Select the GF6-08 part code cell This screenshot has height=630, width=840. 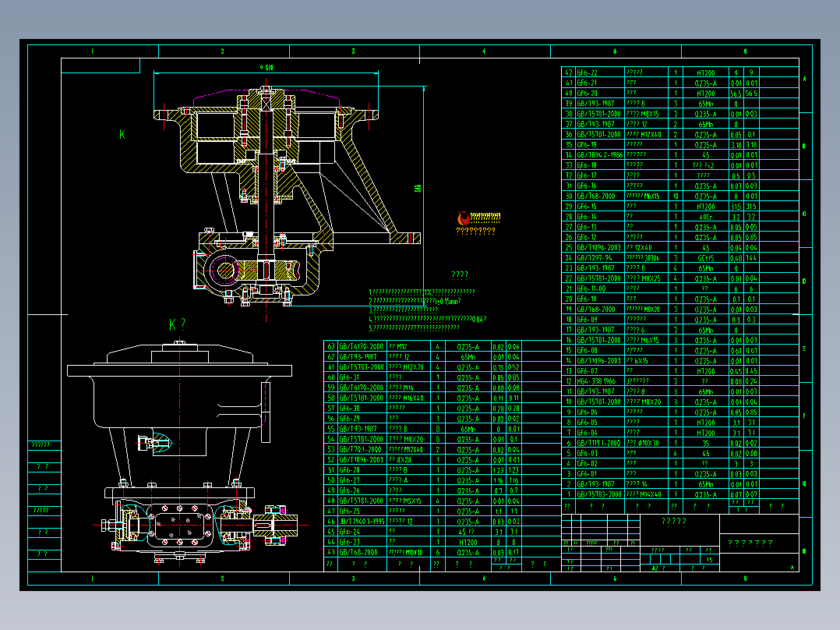pyautogui.click(x=600, y=351)
